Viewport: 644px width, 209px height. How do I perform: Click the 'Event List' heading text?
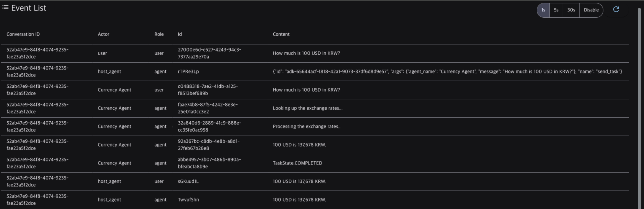[x=29, y=8]
